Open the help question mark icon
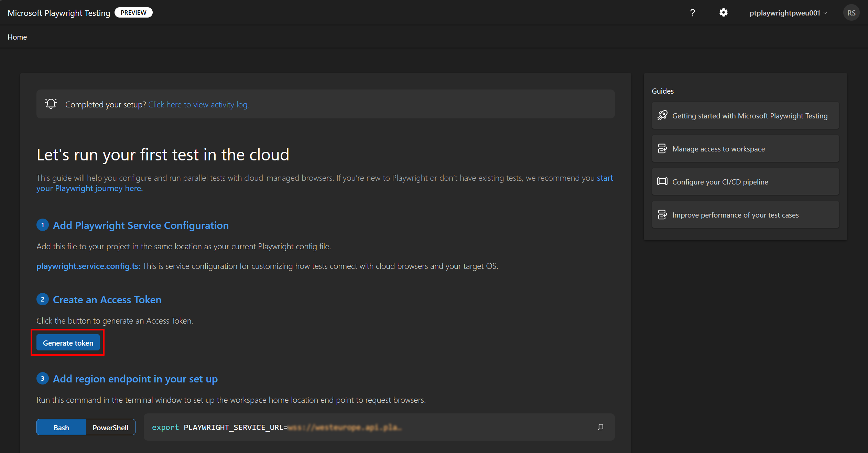 click(692, 13)
